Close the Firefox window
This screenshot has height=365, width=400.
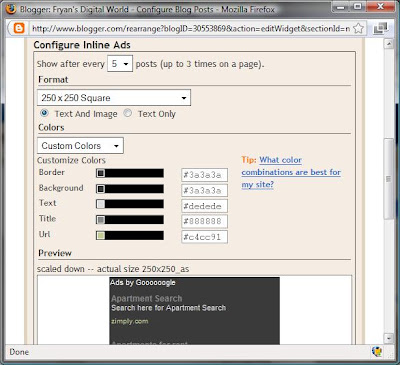point(380,7)
